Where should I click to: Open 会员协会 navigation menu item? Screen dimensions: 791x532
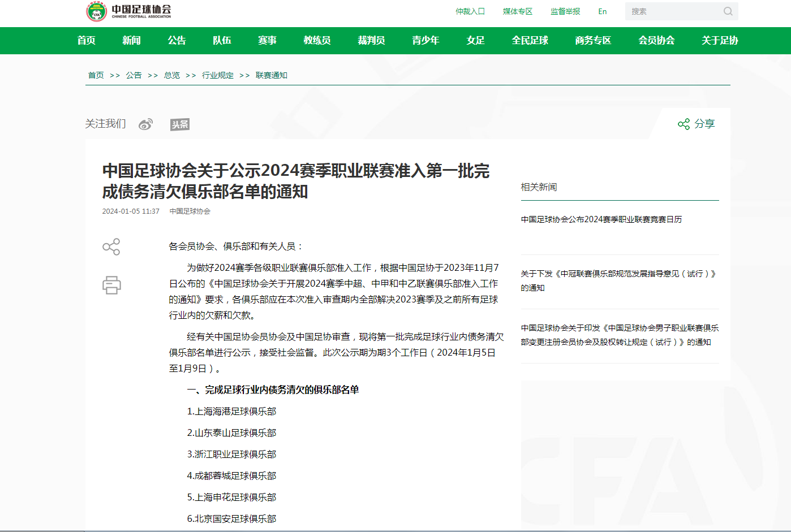coord(657,41)
